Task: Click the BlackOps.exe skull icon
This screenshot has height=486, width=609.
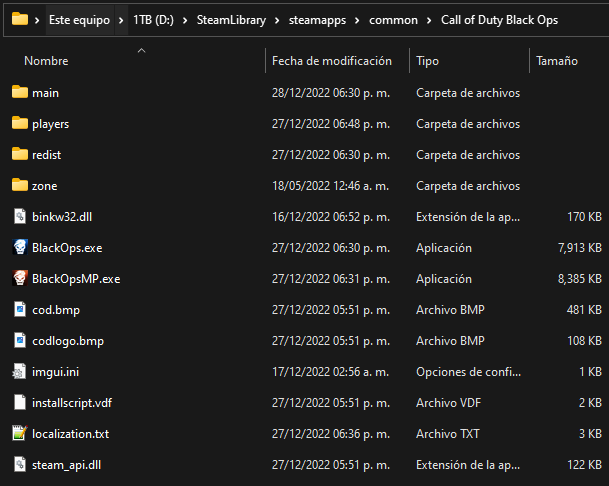Action: tap(20, 247)
